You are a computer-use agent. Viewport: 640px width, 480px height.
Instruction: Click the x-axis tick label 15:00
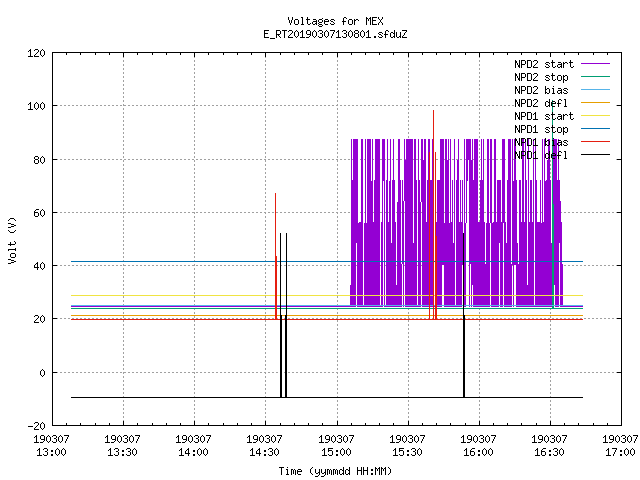[x=336, y=452]
